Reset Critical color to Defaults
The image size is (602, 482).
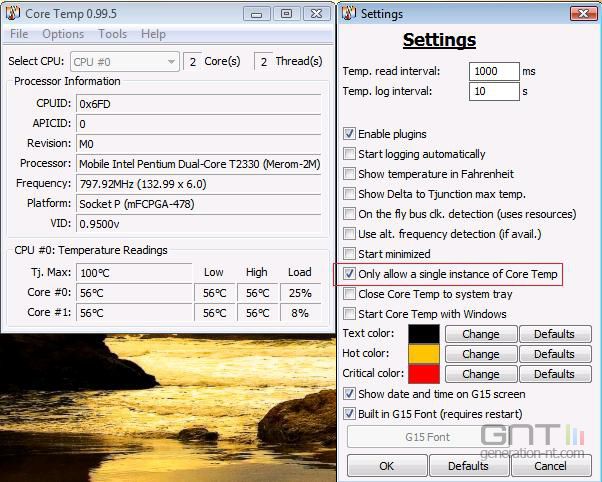[555, 374]
